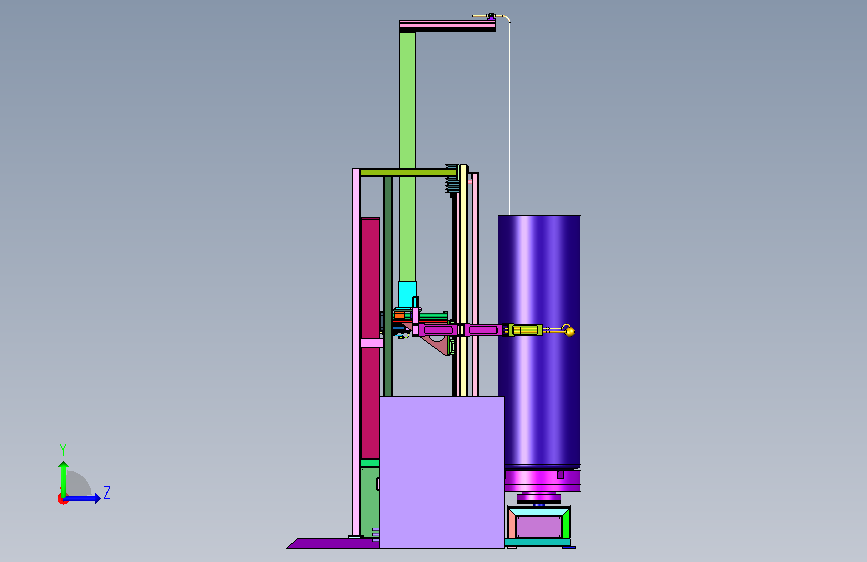This screenshot has width=867, height=562.
Task: Select the framed stand beneath the turntable
Action: pyautogui.click(x=539, y=524)
